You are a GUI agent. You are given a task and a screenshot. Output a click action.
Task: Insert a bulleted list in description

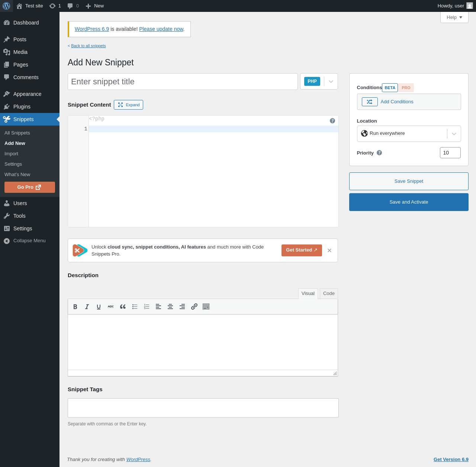click(x=135, y=307)
